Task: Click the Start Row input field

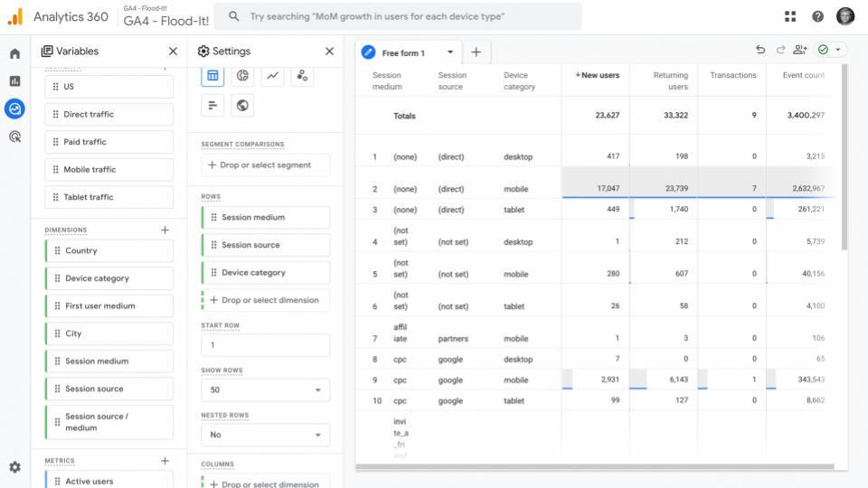Action: tap(265, 345)
